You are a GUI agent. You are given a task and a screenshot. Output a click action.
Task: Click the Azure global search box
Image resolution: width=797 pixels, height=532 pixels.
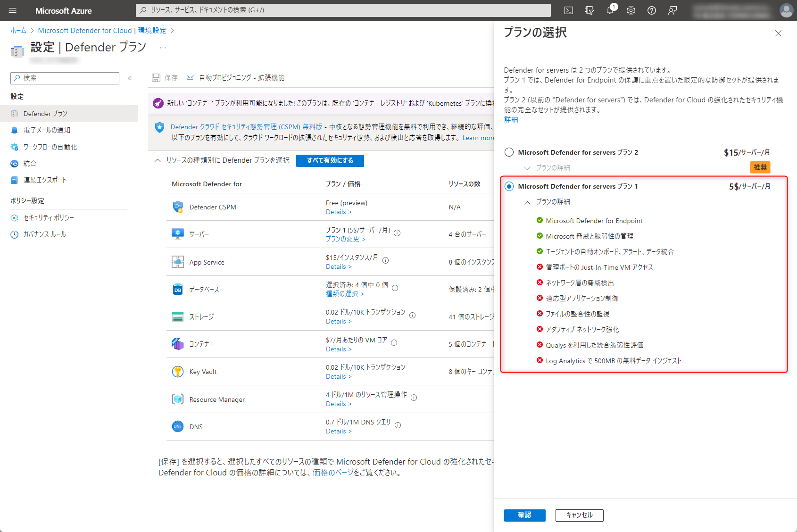point(343,10)
